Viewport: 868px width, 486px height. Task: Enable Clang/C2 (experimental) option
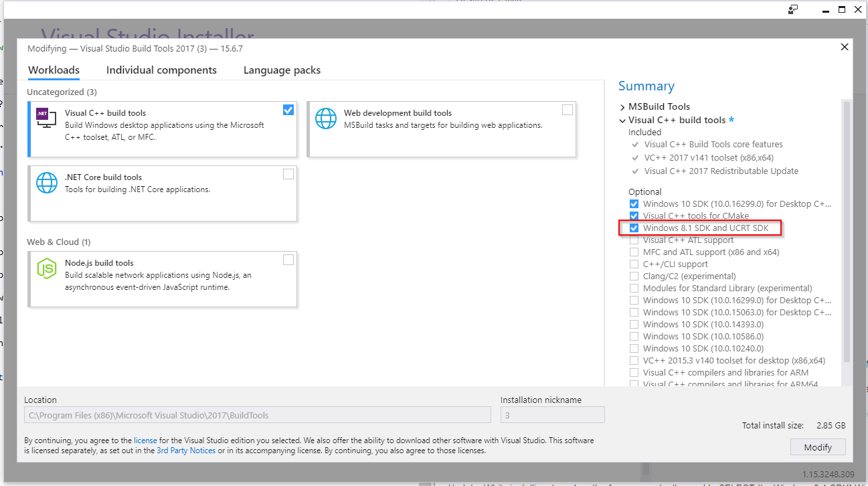click(634, 276)
